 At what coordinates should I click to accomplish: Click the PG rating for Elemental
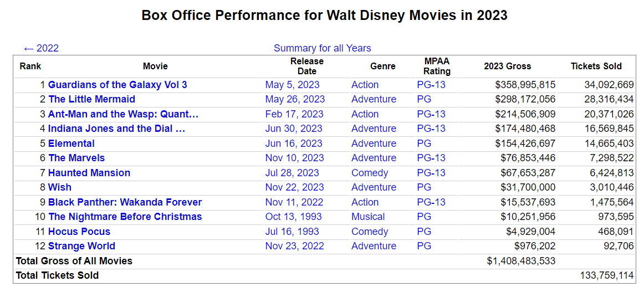click(x=424, y=144)
